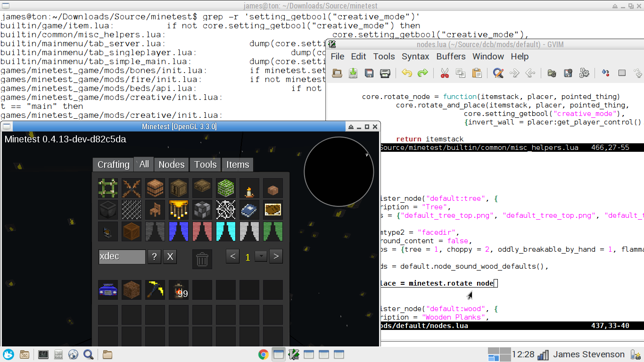Open the Syntax menu in GVIM
This screenshot has width=644, height=362.
click(x=415, y=57)
